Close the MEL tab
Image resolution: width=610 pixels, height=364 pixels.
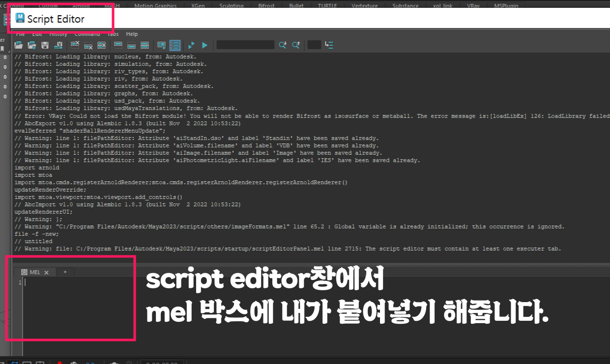click(46, 272)
